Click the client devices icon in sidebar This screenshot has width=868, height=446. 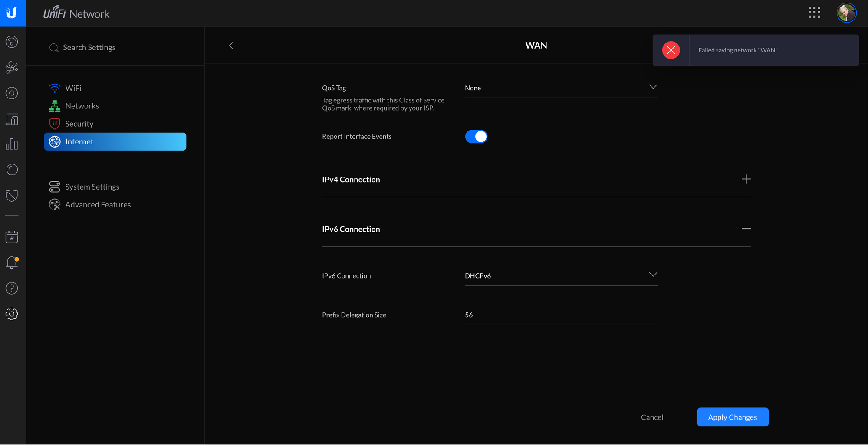click(12, 119)
